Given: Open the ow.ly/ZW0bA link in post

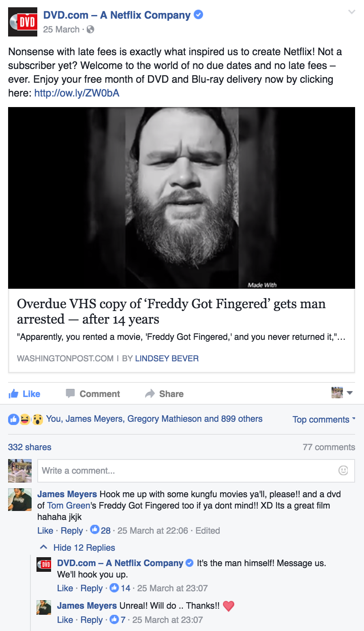Looking at the screenshot, I should pyautogui.click(x=77, y=93).
